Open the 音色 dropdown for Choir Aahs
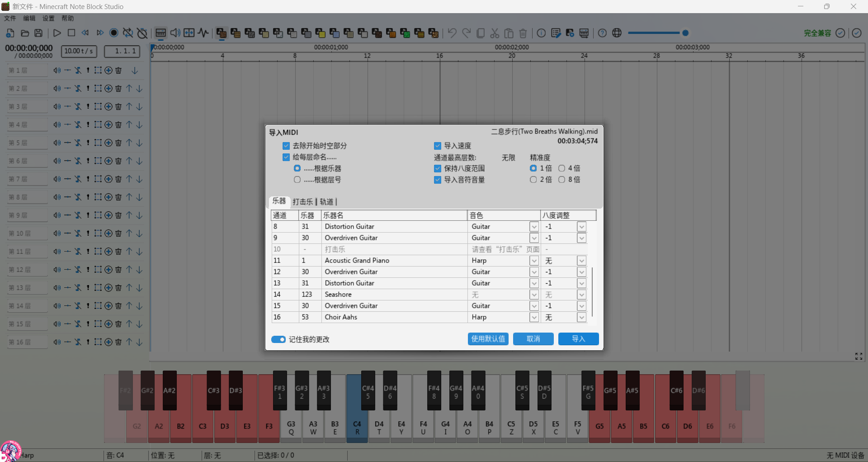The height and width of the screenshot is (462, 868). pos(534,317)
